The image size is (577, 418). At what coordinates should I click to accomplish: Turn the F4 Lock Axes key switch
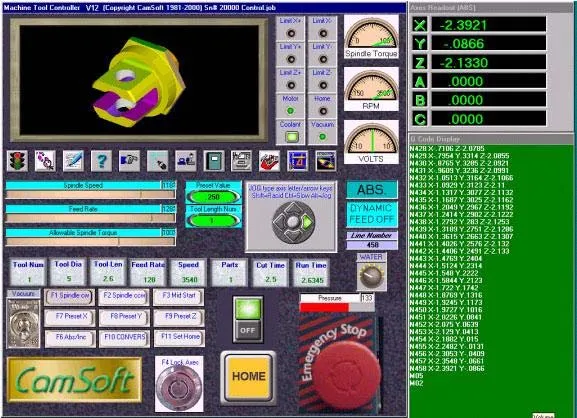(179, 387)
